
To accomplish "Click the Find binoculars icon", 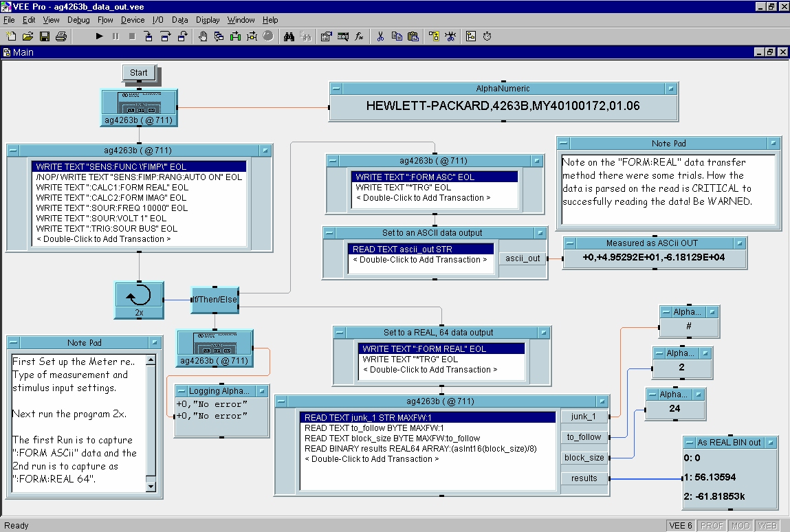I will pyautogui.click(x=289, y=36).
